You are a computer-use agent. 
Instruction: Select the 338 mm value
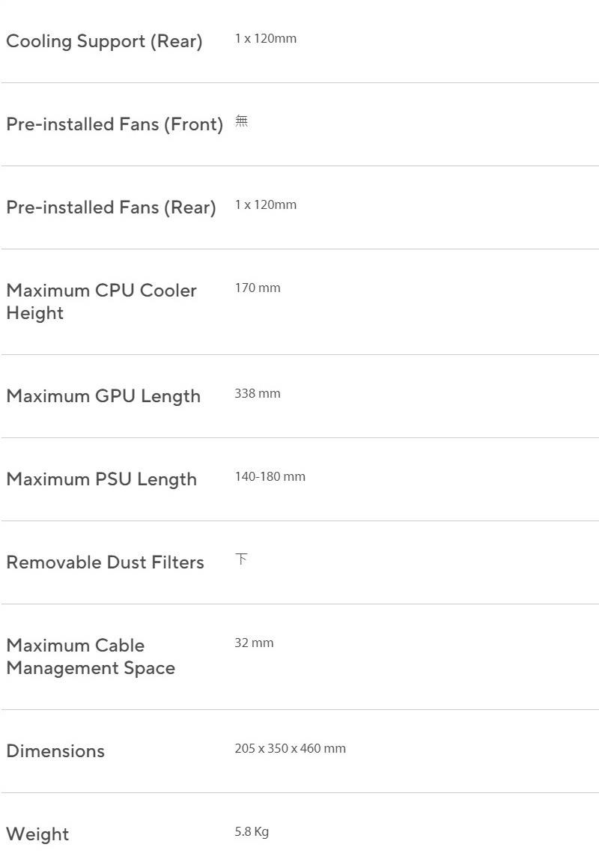[257, 393]
